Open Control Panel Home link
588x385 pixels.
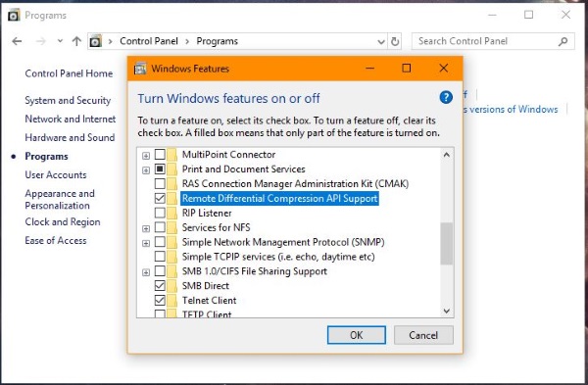69,73
